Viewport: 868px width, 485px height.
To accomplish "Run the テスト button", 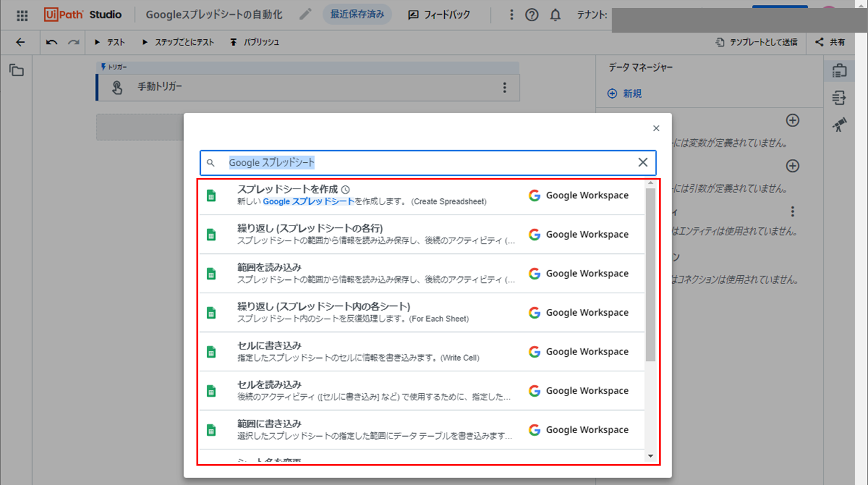I will point(110,42).
